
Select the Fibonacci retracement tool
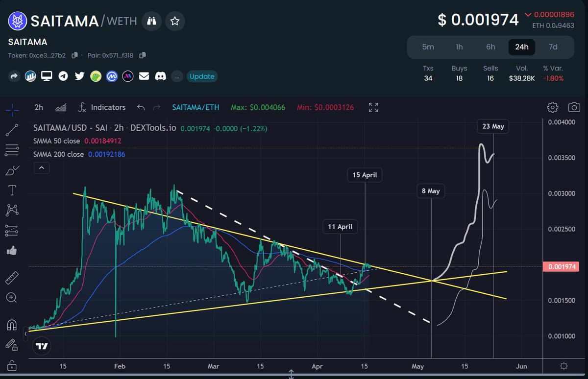point(12,150)
